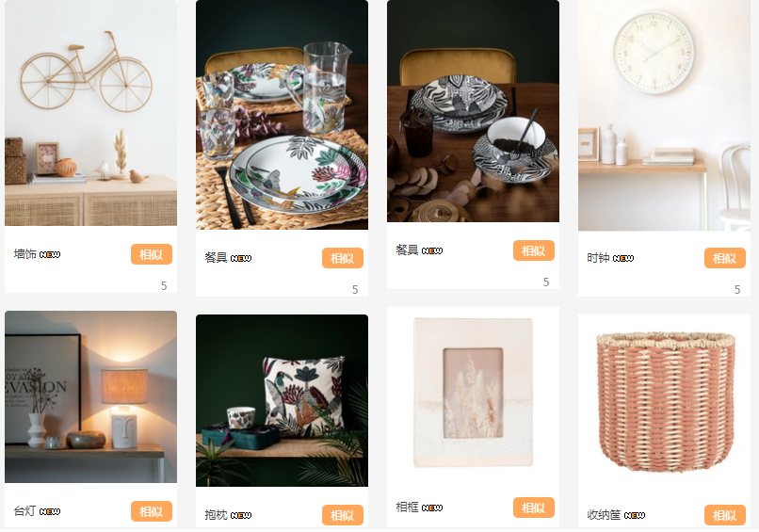
Task: Click 相似 under black-white 餐具 card
Action: pyautogui.click(x=533, y=250)
